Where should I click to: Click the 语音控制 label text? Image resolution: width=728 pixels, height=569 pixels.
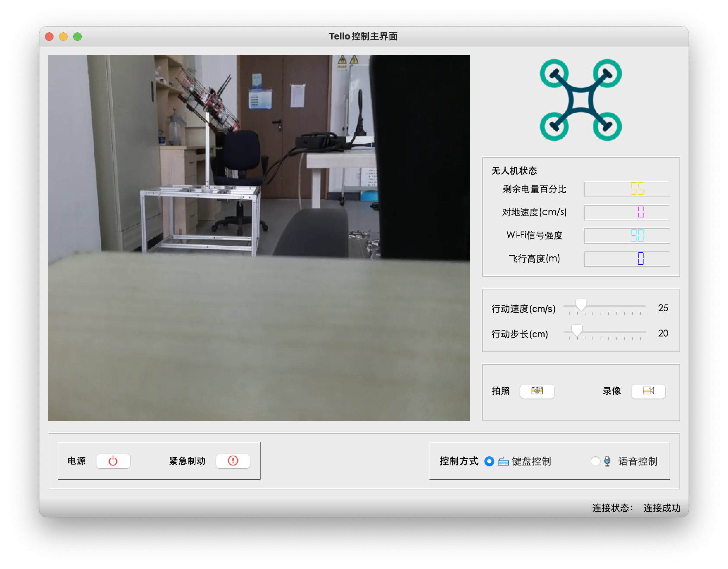[x=638, y=461]
